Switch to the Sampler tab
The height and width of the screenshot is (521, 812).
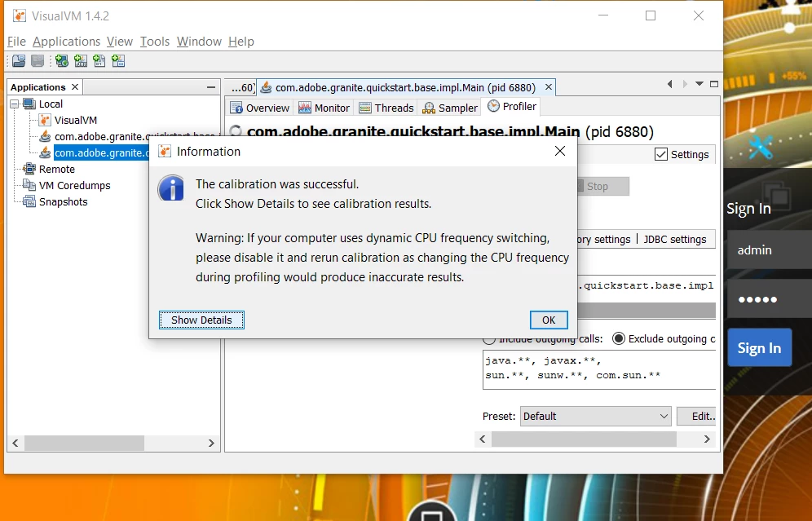click(x=450, y=108)
